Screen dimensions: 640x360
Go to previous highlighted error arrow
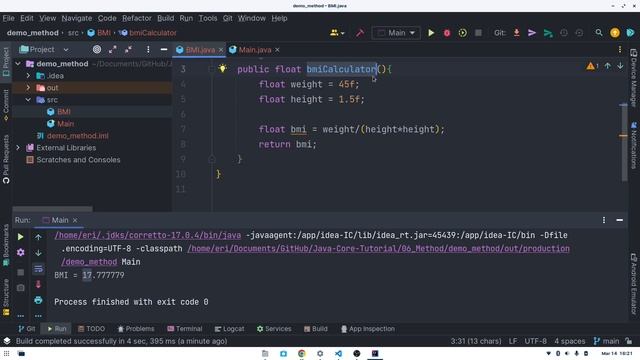(x=607, y=66)
